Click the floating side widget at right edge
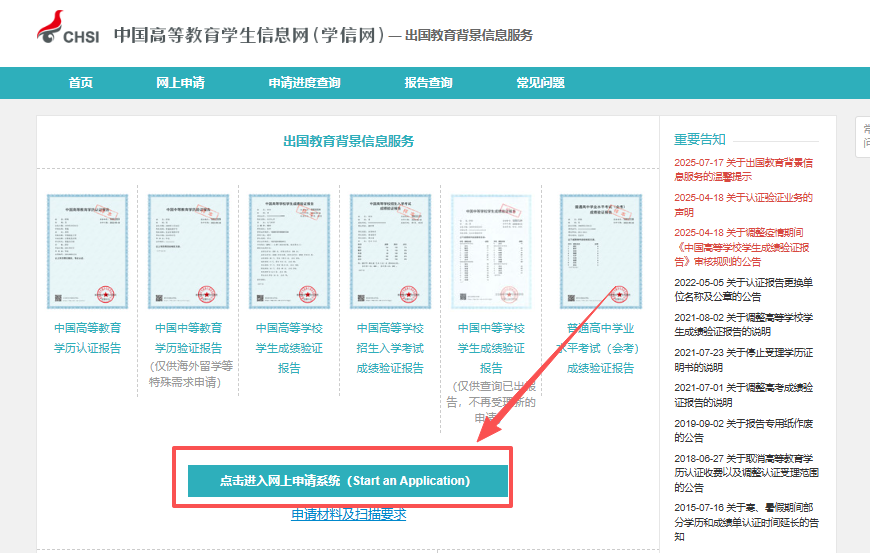 (x=863, y=136)
